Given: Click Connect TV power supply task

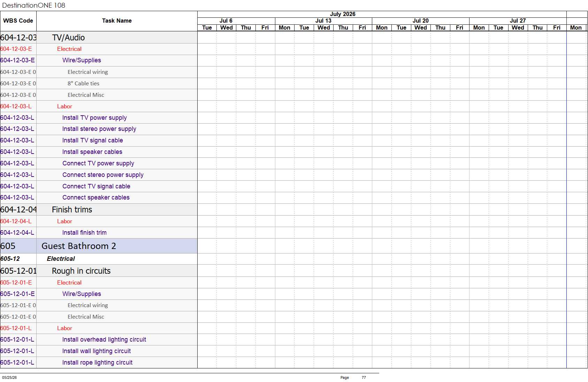Looking at the screenshot, I should tap(98, 163).
